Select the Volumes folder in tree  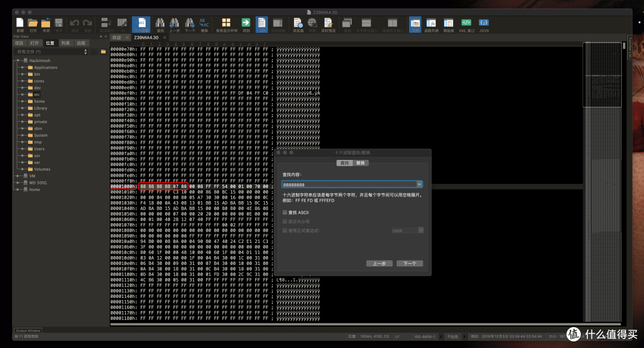click(x=42, y=169)
